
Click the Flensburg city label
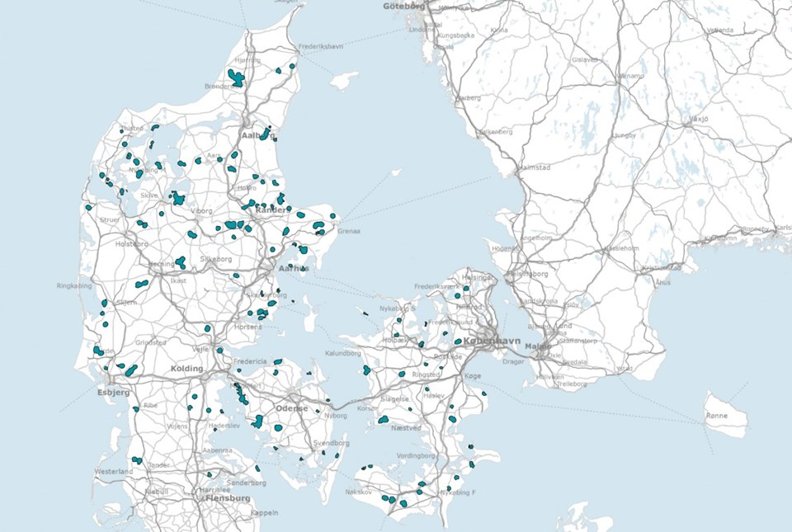228,498
